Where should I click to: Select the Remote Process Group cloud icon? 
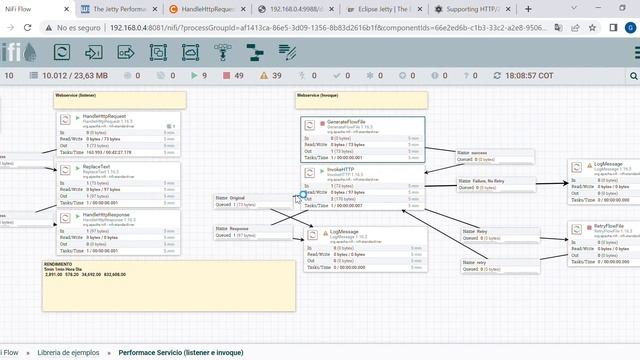[190, 52]
